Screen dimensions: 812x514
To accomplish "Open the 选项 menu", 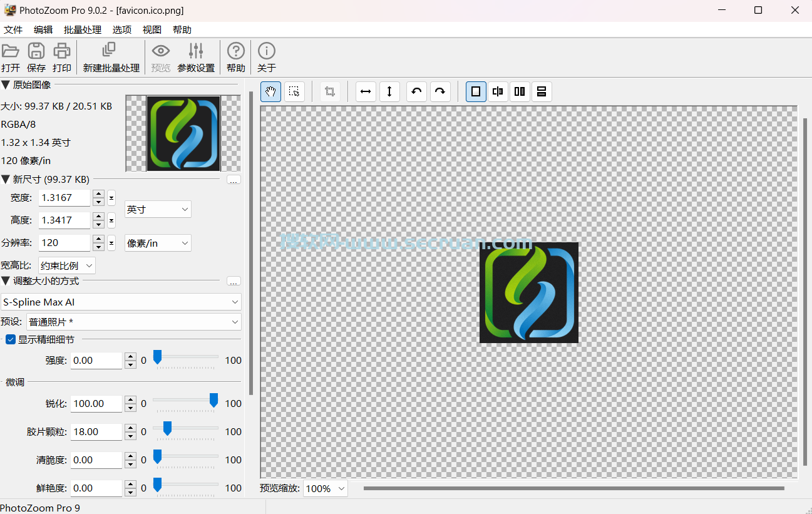I will (x=122, y=29).
